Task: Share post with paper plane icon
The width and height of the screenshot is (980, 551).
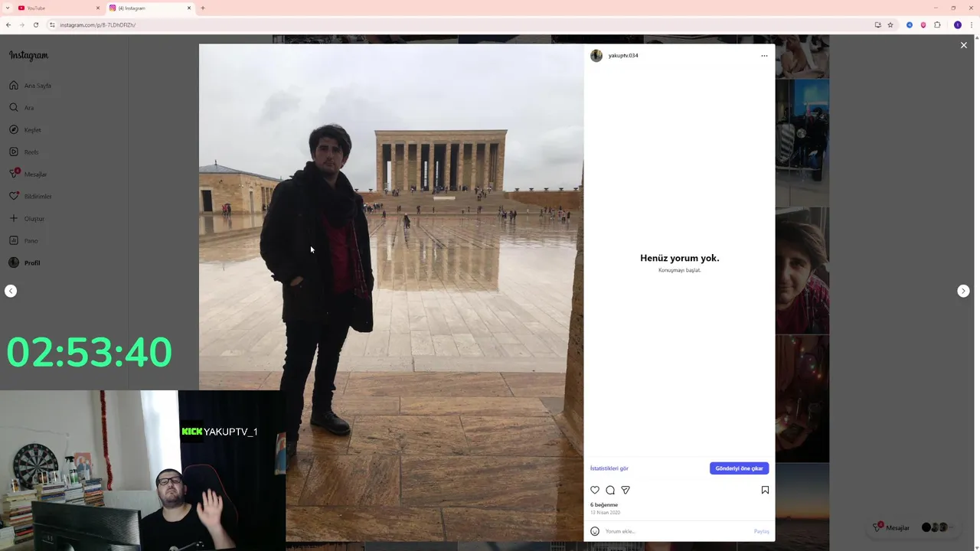Action: click(x=626, y=490)
